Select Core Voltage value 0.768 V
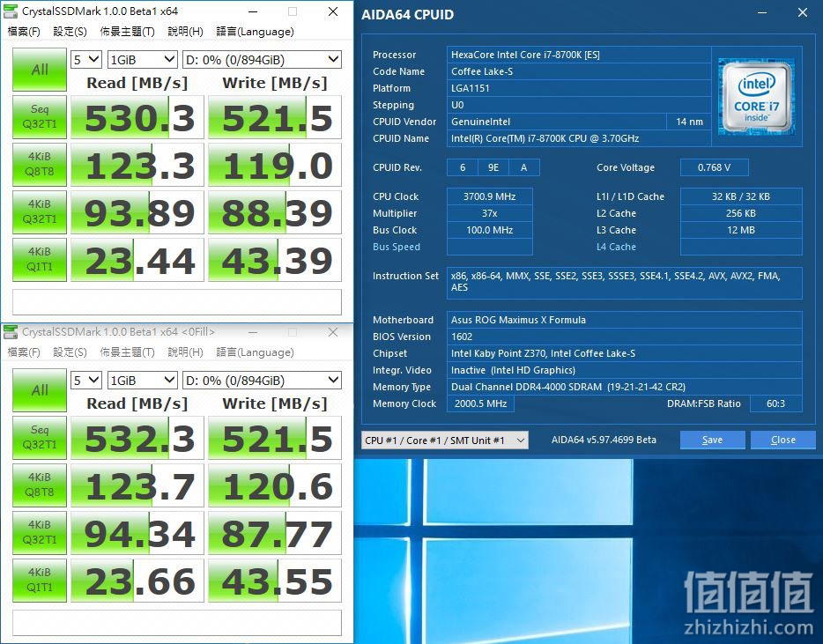 [714, 167]
